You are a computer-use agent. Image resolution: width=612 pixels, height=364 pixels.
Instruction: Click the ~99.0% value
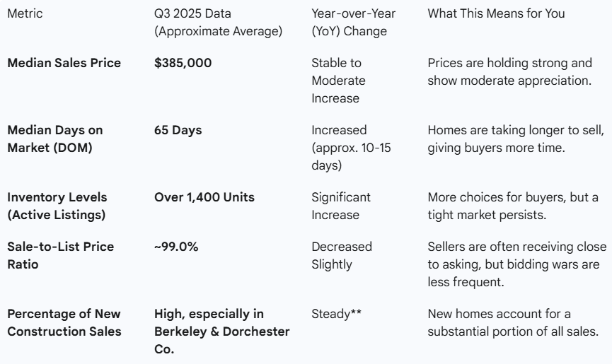tap(176, 247)
